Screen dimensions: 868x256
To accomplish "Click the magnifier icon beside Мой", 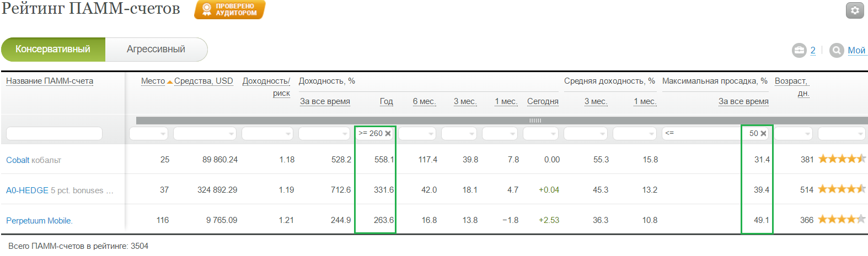I will pos(837,50).
